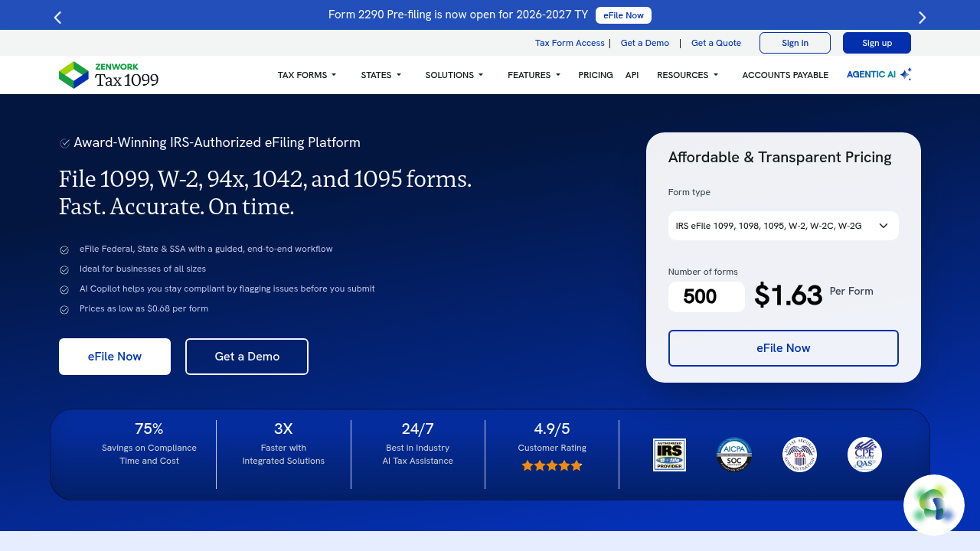This screenshot has height=551, width=980.
Task: Expand the Solutions menu
Action: (x=454, y=75)
